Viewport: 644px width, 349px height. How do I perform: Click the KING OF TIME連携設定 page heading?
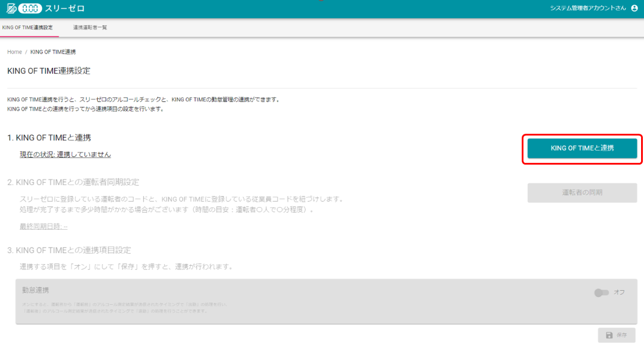click(x=48, y=70)
